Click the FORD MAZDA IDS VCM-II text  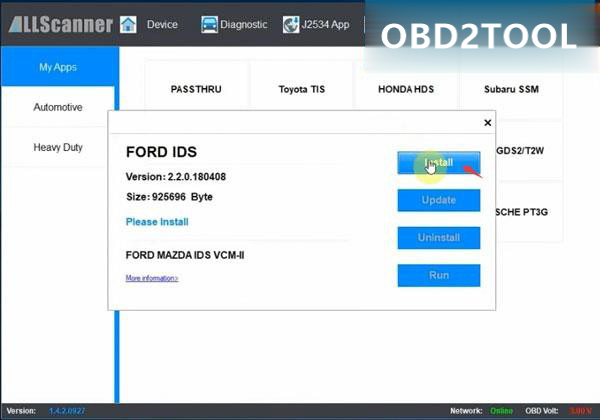pos(185,255)
